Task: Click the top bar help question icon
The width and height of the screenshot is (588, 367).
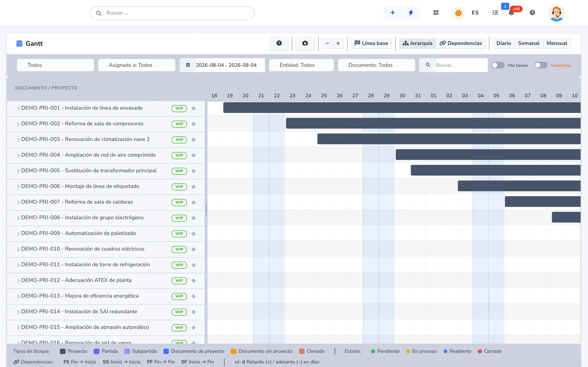Action: click(x=532, y=13)
